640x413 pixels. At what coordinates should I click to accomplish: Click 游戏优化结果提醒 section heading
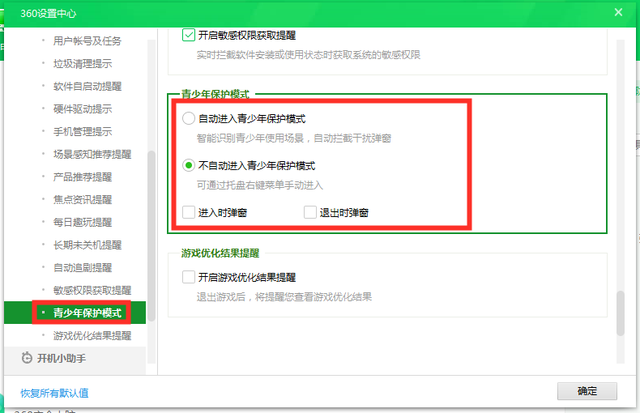coord(220,253)
